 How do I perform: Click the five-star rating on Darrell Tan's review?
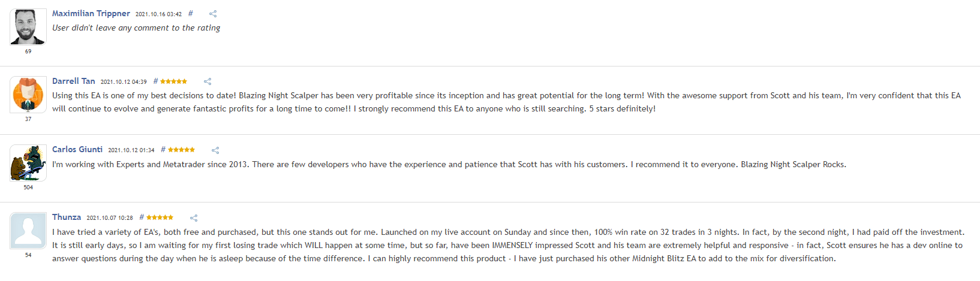[x=173, y=81]
